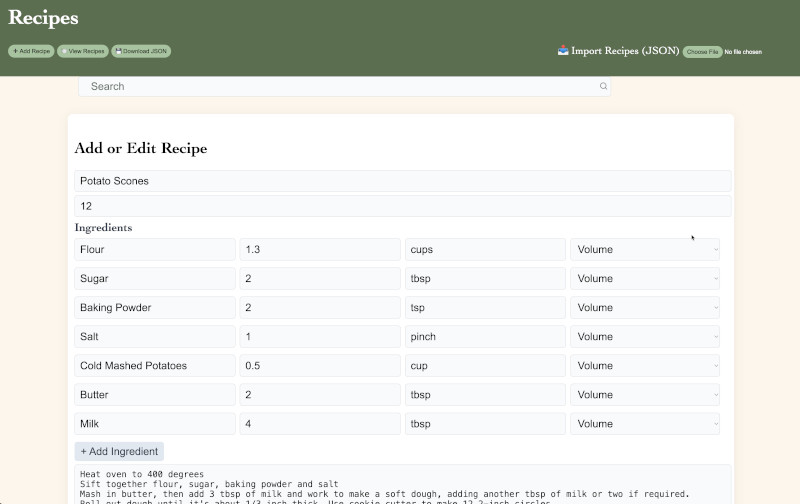
Task: Click into the recipe instructions text area
Action: pyautogui.click(x=402, y=484)
